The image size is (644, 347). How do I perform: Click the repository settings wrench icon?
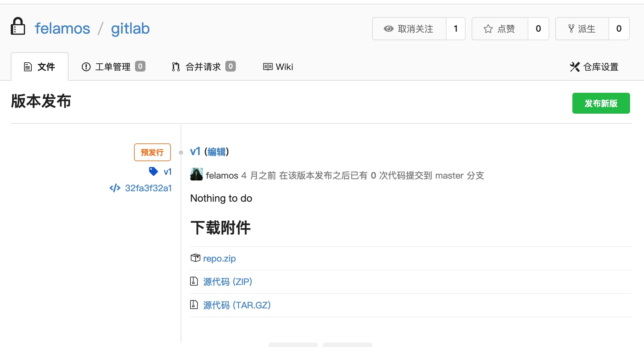pyautogui.click(x=575, y=67)
